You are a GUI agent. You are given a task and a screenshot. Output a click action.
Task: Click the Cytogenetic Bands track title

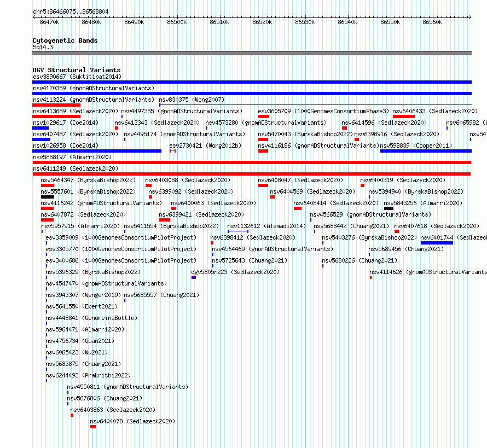65,40
